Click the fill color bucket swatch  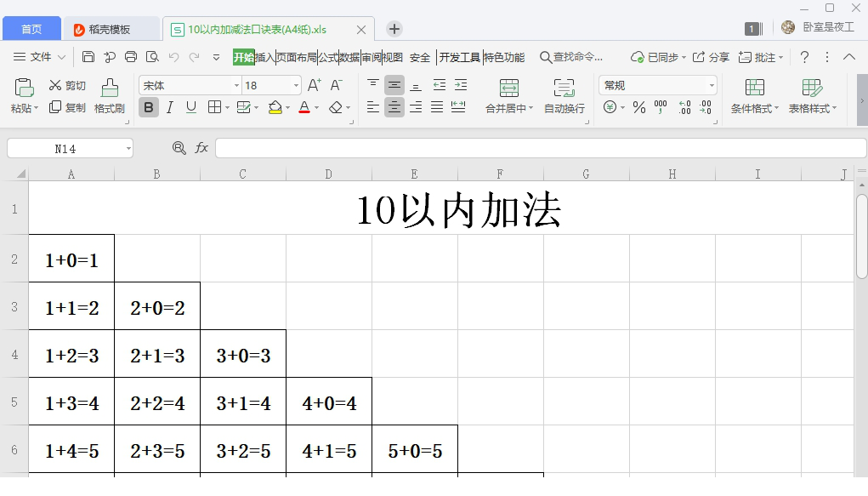click(x=275, y=107)
